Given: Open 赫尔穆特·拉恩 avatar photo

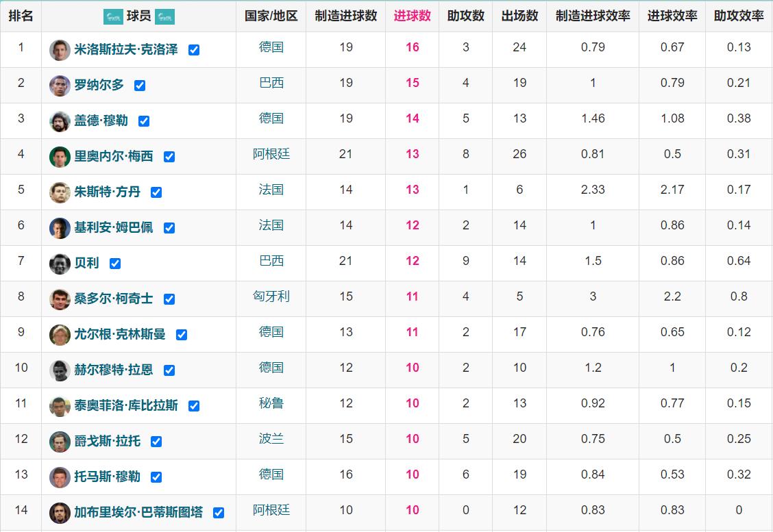Looking at the screenshot, I should pos(60,370).
